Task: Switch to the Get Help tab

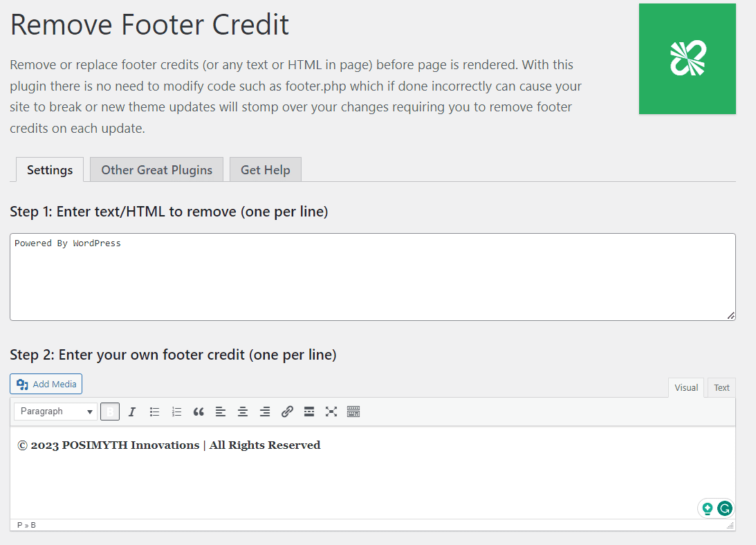Action: click(x=265, y=169)
